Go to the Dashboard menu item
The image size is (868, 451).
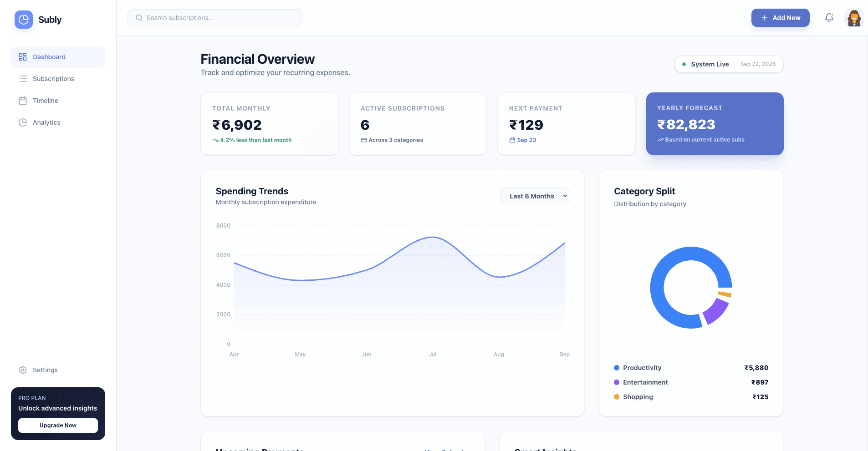coord(58,57)
